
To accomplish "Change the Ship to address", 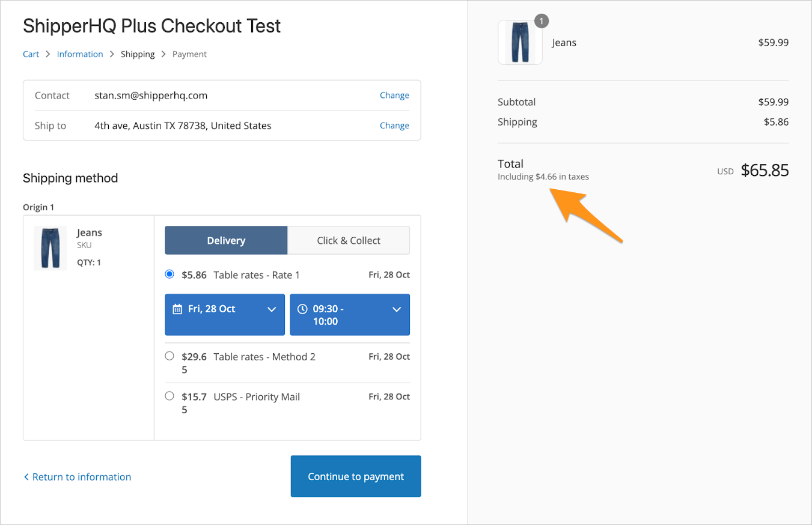I will click(394, 126).
